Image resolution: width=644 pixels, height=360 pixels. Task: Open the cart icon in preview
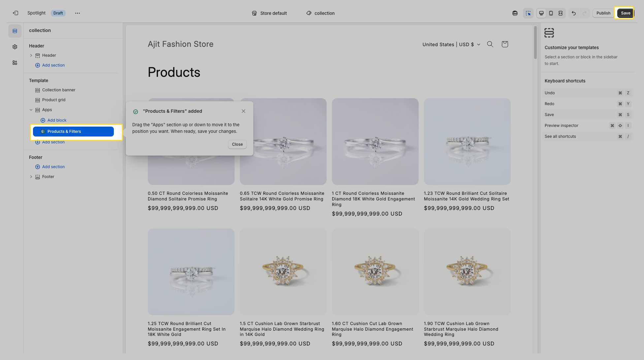(504, 44)
